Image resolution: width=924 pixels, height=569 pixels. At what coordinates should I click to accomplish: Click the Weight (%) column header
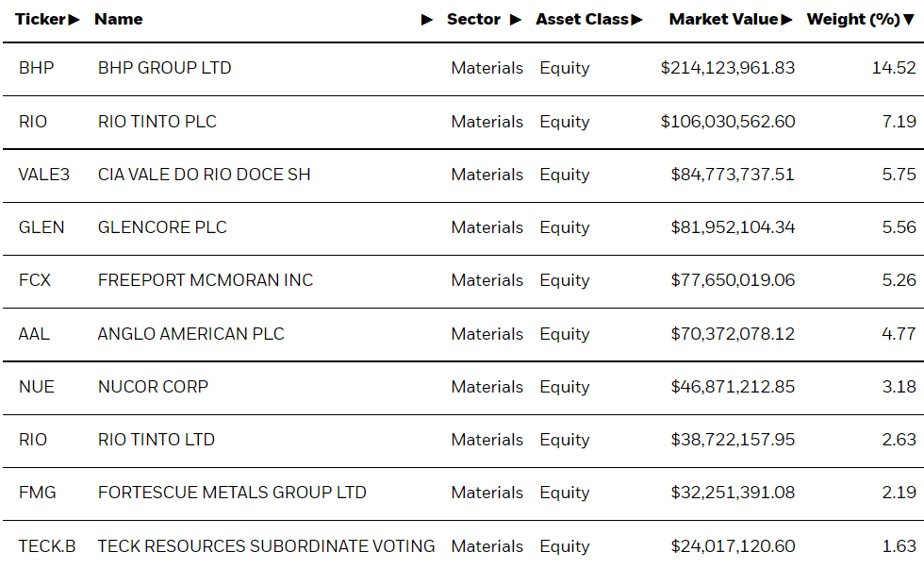click(x=853, y=20)
